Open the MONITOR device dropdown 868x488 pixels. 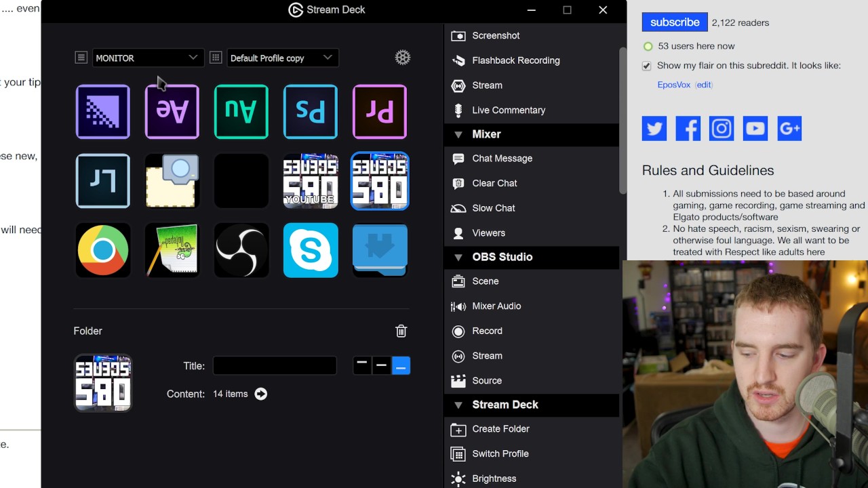pyautogui.click(x=146, y=58)
